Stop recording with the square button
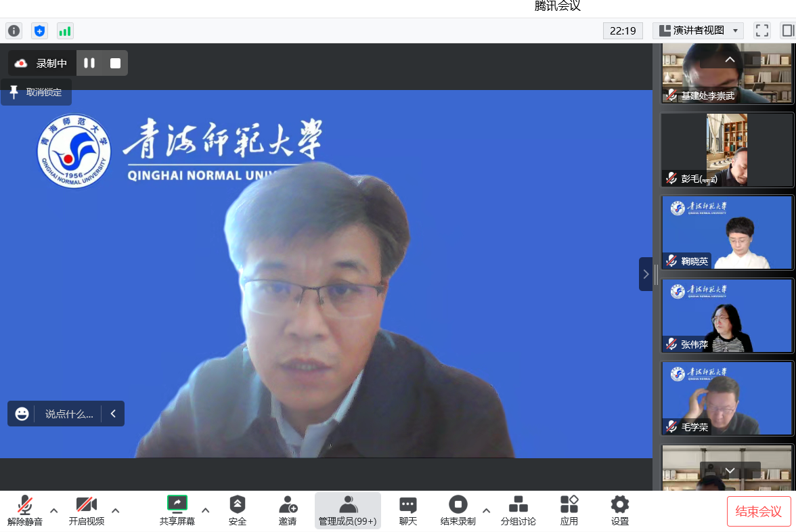Screen dimensions: 796x532 115,63
